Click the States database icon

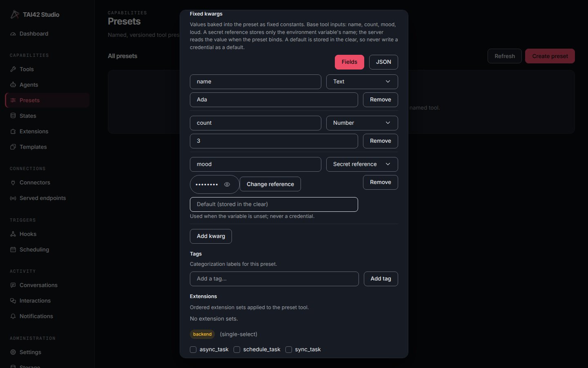[x=13, y=116]
